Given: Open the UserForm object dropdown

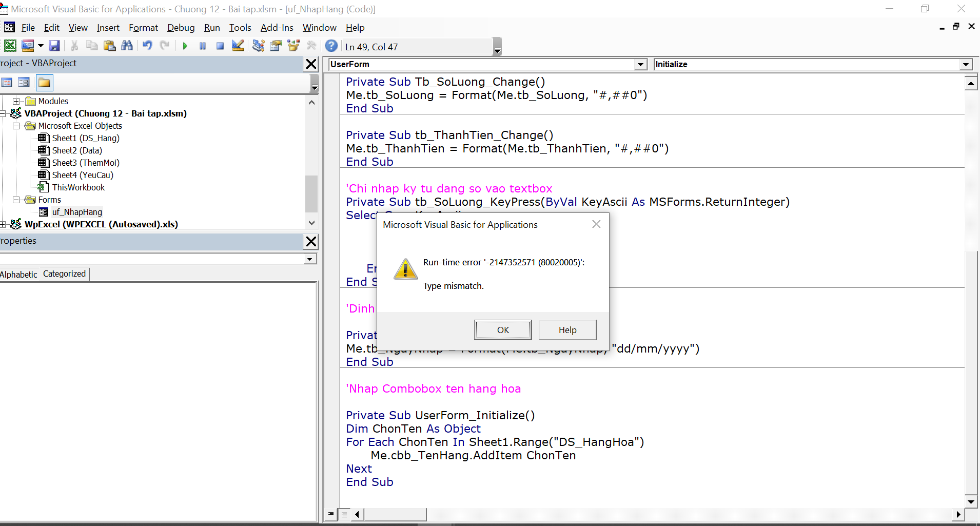Looking at the screenshot, I should pyautogui.click(x=640, y=65).
